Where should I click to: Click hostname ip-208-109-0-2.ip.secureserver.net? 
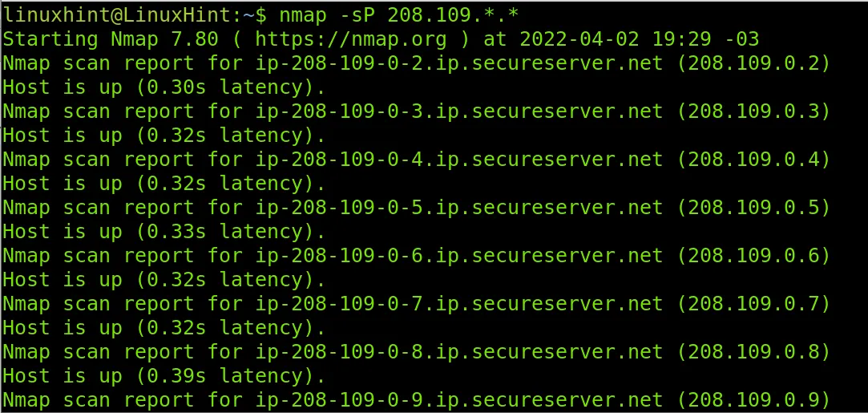(x=459, y=63)
